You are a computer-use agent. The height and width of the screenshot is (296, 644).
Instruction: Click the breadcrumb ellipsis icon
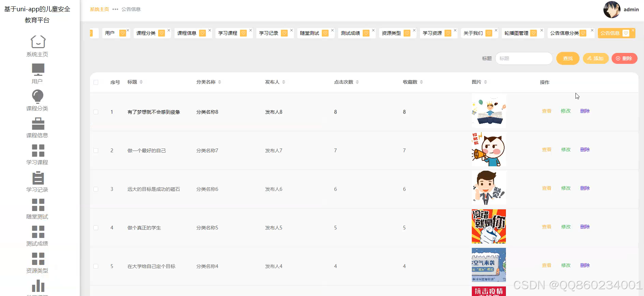pyautogui.click(x=115, y=9)
